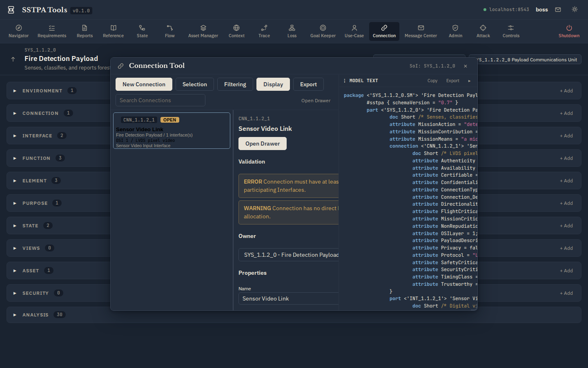Toggle the light/dark theme sun icon
Screen dimensions: 588x368
(575, 9)
